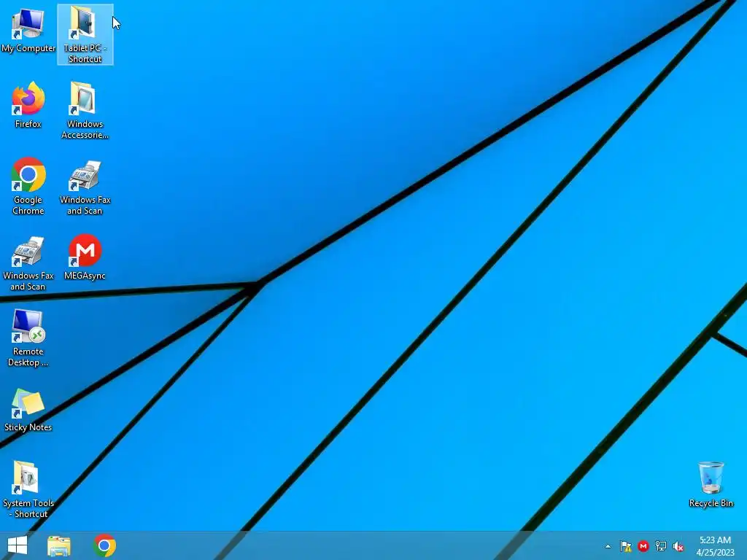Select the Tablet PC - Shortcut folder
This screenshot has height=560, width=747.
click(x=85, y=34)
